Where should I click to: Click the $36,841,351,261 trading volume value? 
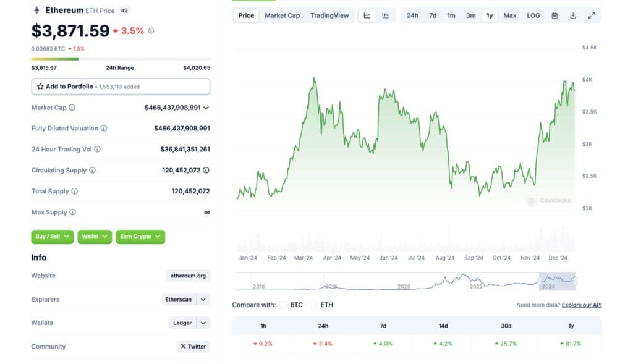185,150
